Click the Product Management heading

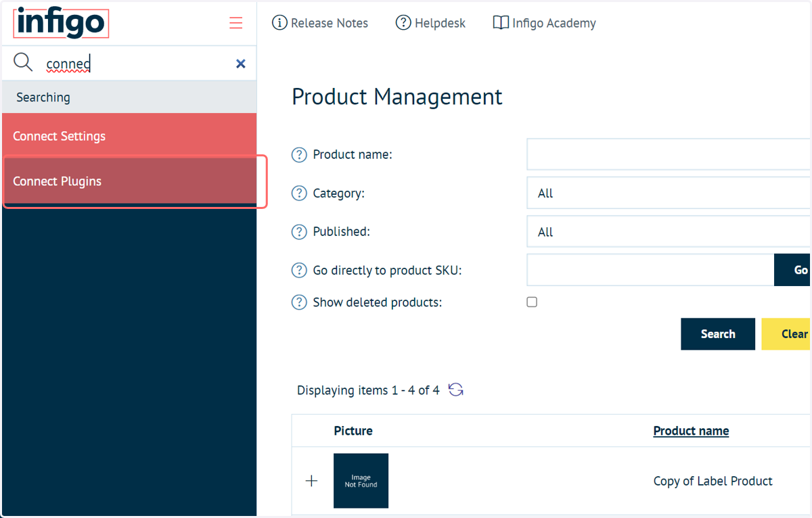coord(397,97)
